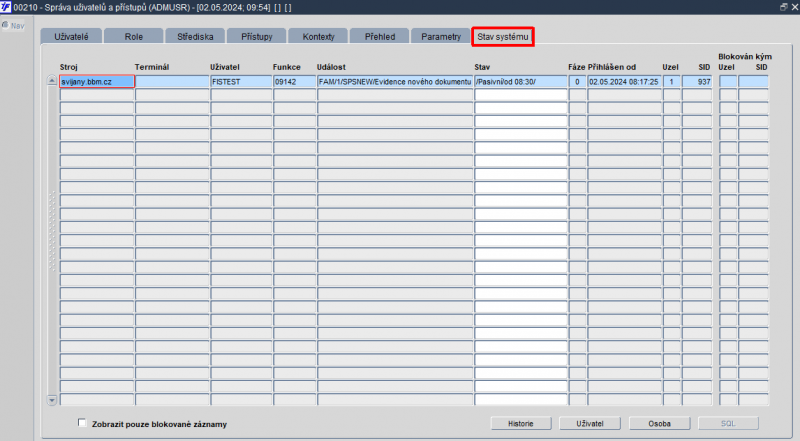Click the vertical scrollbar track beside table

[x=52, y=240]
